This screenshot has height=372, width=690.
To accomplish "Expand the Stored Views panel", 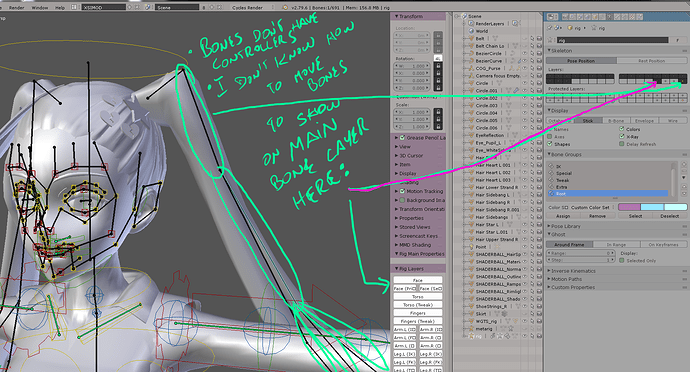I will 412,227.
